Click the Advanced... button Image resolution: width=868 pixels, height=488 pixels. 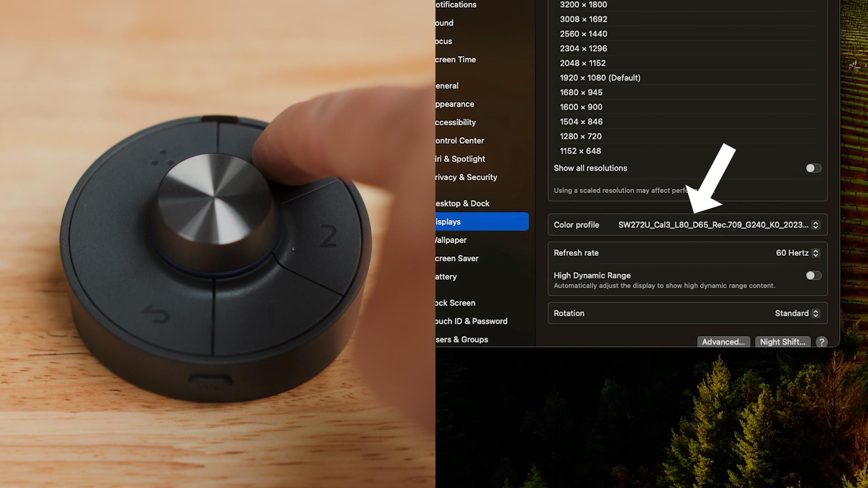click(x=723, y=342)
